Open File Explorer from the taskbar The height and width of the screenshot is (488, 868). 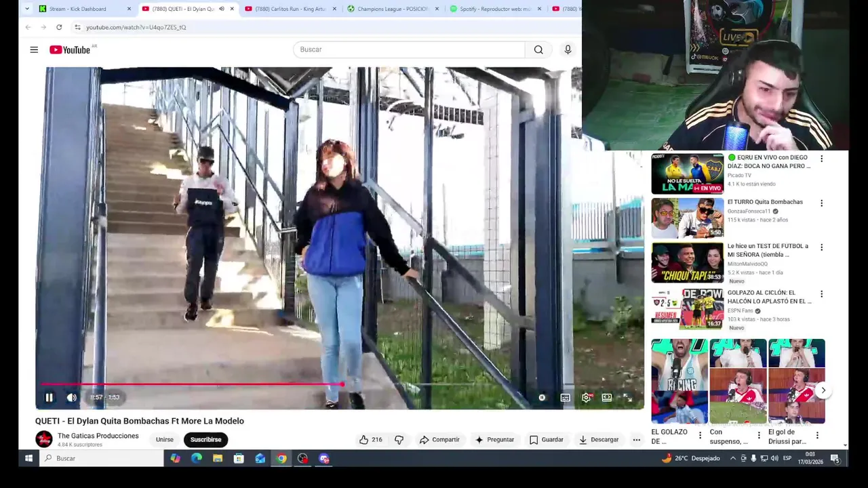pos(218,459)
